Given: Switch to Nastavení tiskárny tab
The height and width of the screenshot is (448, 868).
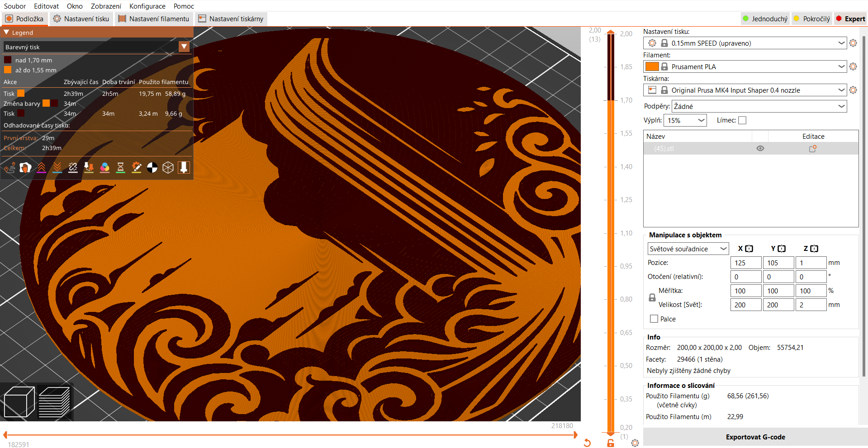Looking at the screenshot, I should [231, 19].
